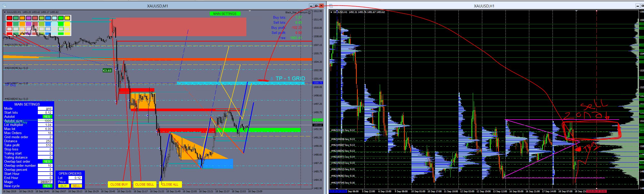Choose the bright green swatch in top palette row
The width and height of the screenshot is (644, 194).
point(61,18)
